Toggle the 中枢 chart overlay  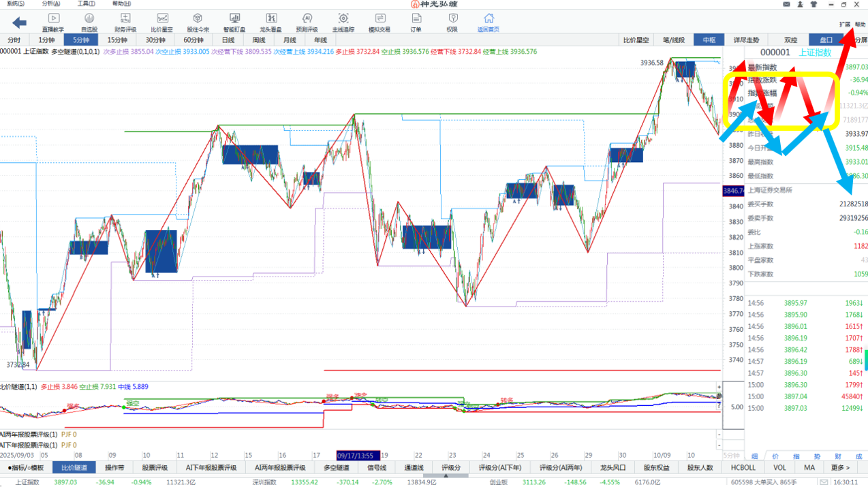pos(709,40)
